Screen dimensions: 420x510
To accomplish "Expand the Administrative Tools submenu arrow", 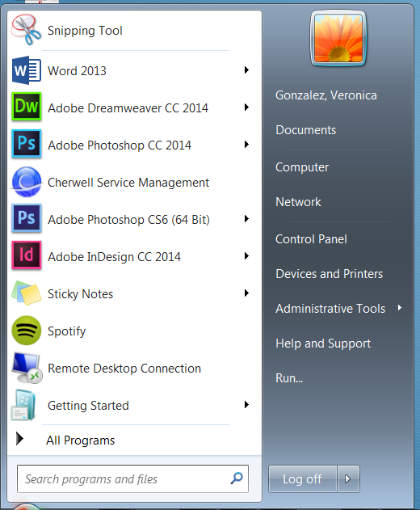I will pyautogui.click(x=400, y=308).
